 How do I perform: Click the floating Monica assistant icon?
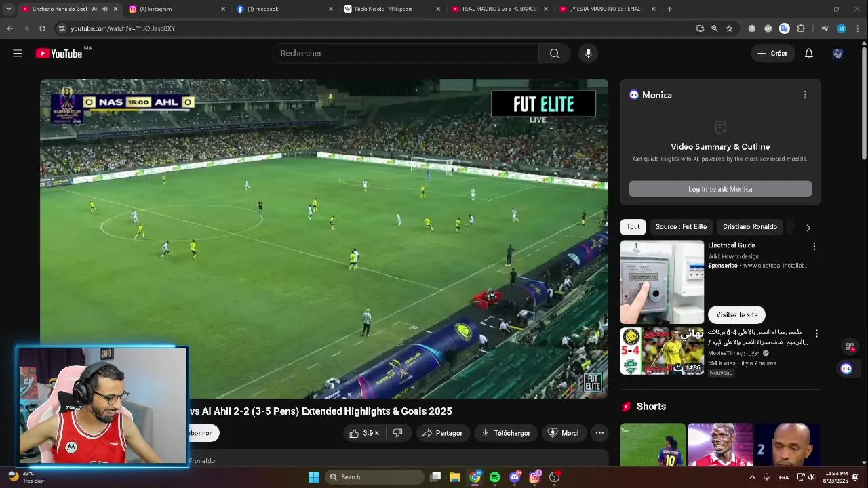click(x=846, y=369)
